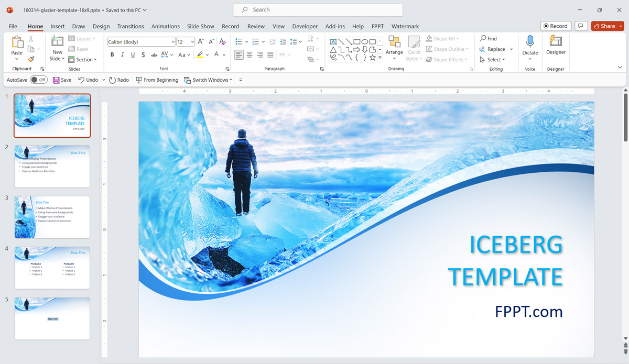Select the Isosceles Triangle shape

click(333, 50)
